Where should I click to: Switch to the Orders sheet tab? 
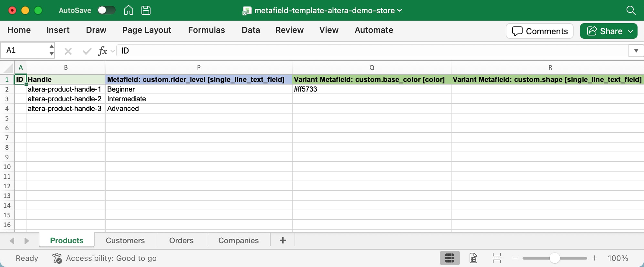pyautogui.click(x=181, y=241)
